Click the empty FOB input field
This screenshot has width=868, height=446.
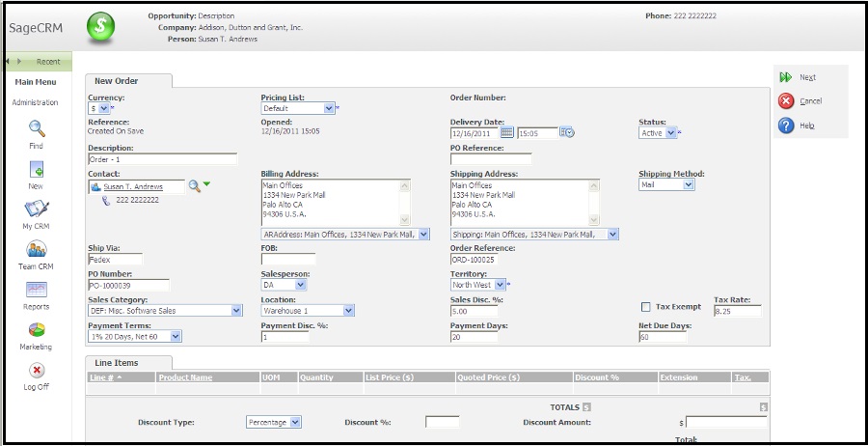click(288, 260)
